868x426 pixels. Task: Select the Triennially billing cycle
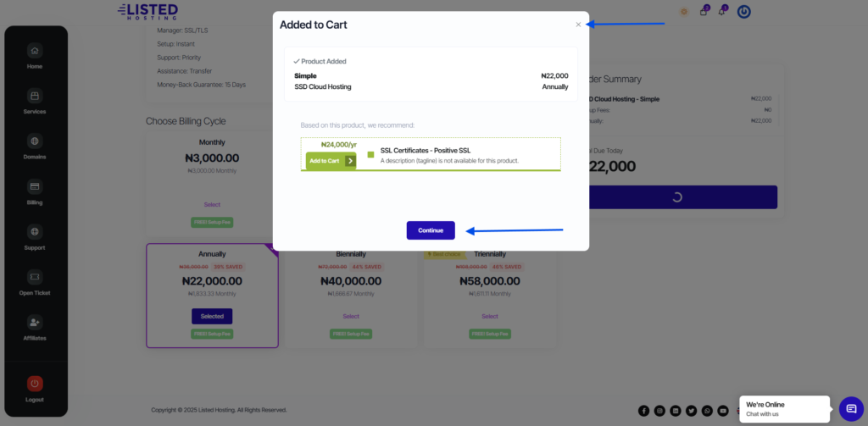coord(490,316)
